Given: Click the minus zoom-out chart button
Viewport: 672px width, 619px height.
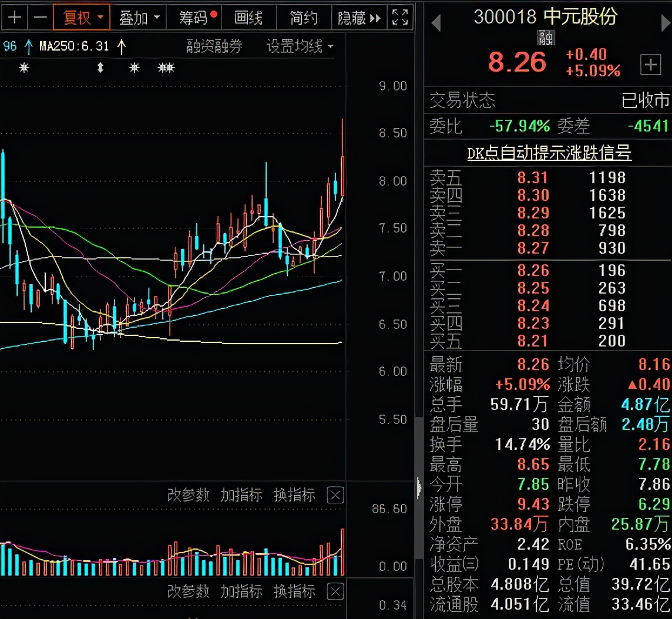Looking at the screenshot, I should pyautogui.click(x=40, y=18).
